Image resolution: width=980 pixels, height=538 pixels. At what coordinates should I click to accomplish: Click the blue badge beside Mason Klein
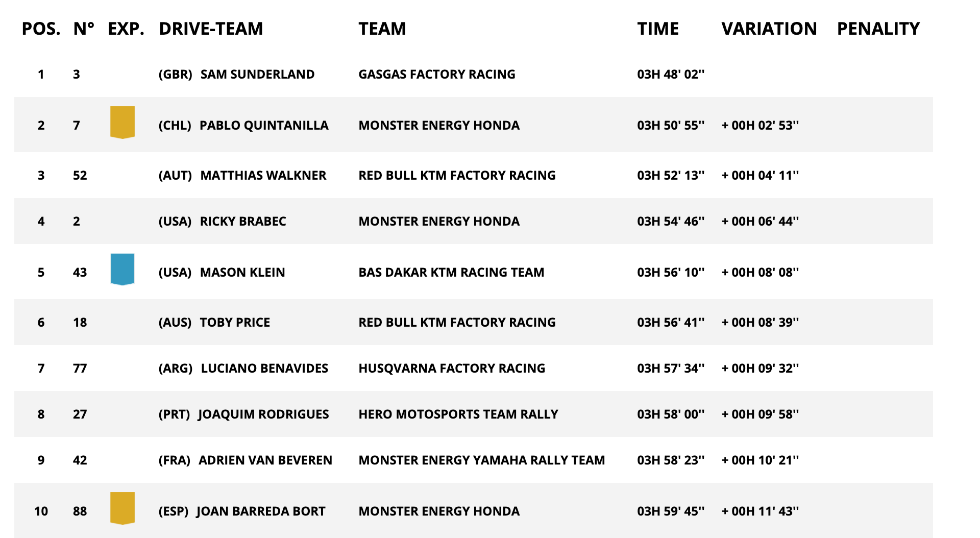coord(122,269)
